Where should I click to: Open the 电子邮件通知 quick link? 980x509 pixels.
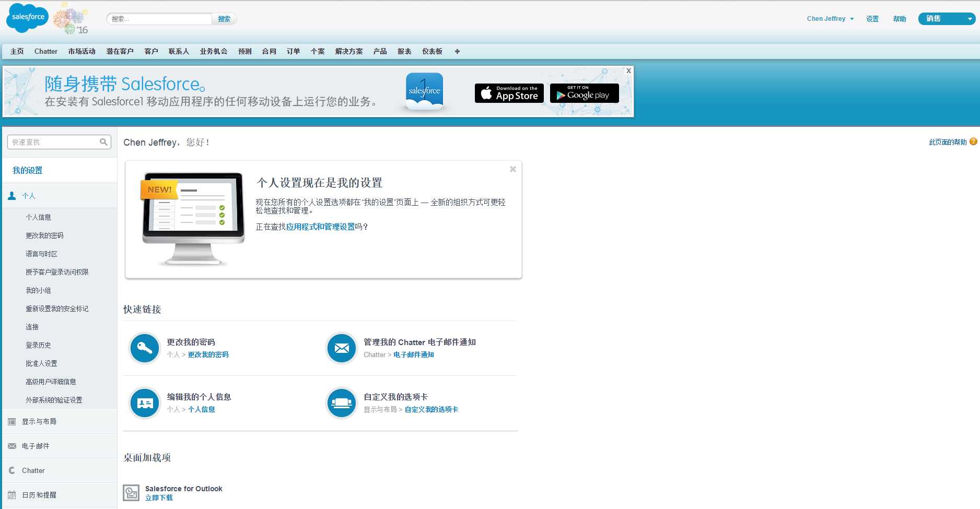click(x=414, y=354)
